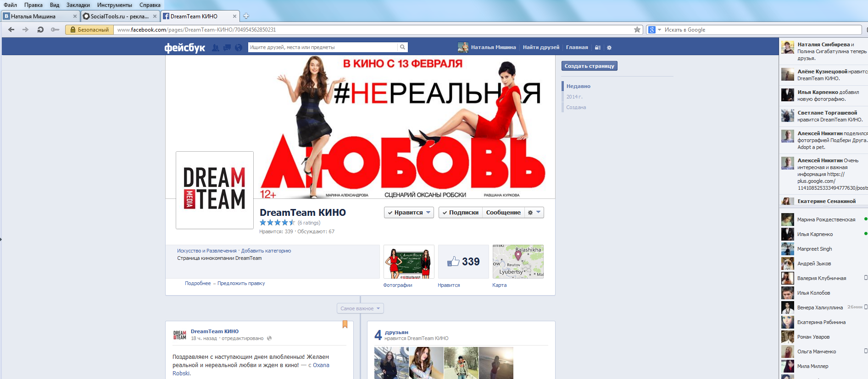
Task: Open the Facebook messages icon
Action: pyautogui.click(x=227, y=48)
